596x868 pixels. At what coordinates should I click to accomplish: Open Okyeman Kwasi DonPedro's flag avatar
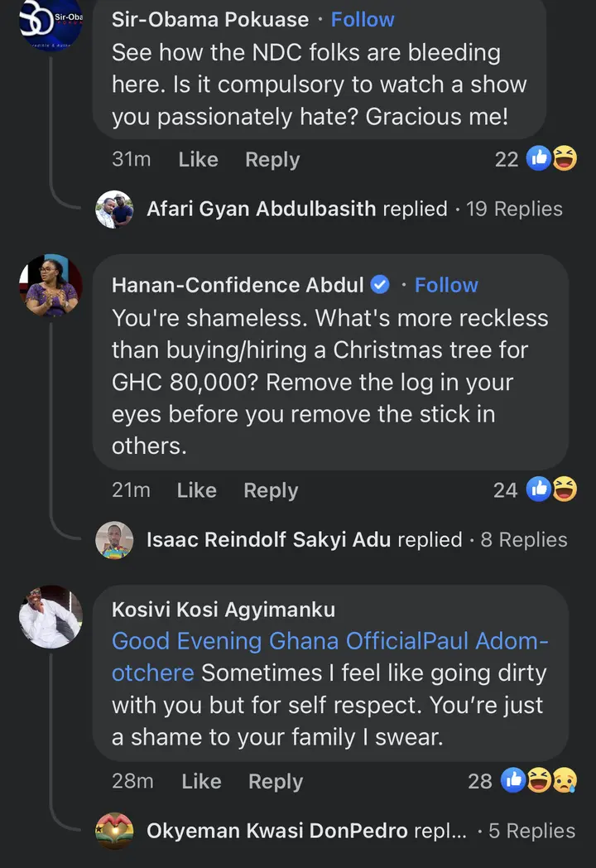tap(114, 831)
